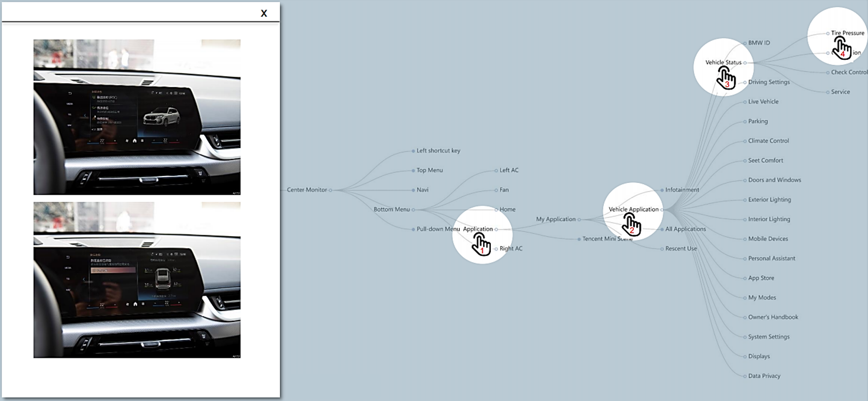Expand the Vehicle Application node
Screen dimensions: 868x401
point(633,209)
